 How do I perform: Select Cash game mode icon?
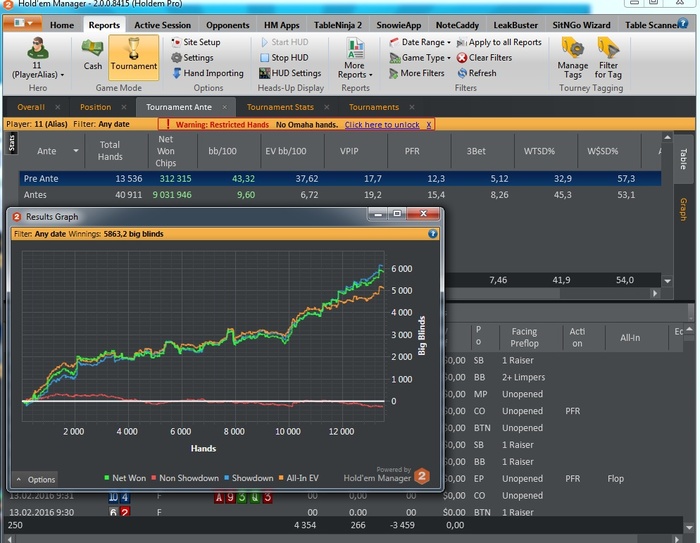click(92, 53)
